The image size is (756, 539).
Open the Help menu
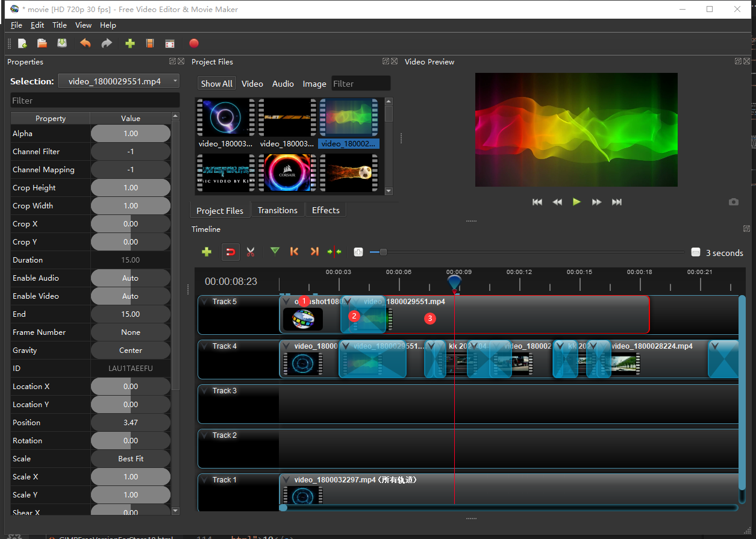click(108, 25)
